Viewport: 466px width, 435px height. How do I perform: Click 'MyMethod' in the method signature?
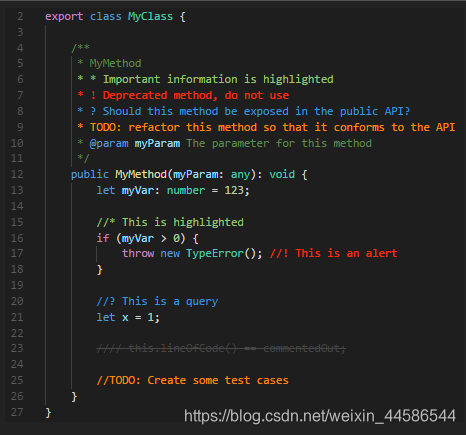coord(141,174)
